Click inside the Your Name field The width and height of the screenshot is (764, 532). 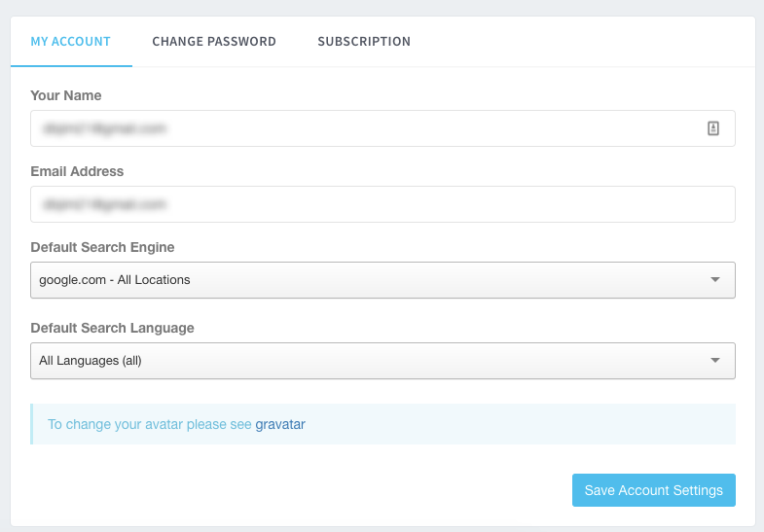point(382,128)
